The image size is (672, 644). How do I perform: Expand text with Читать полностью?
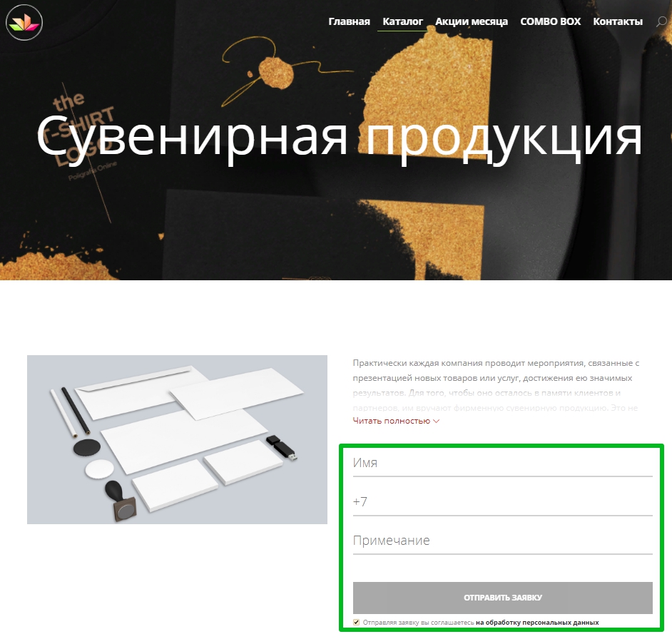tap(391, 421)
